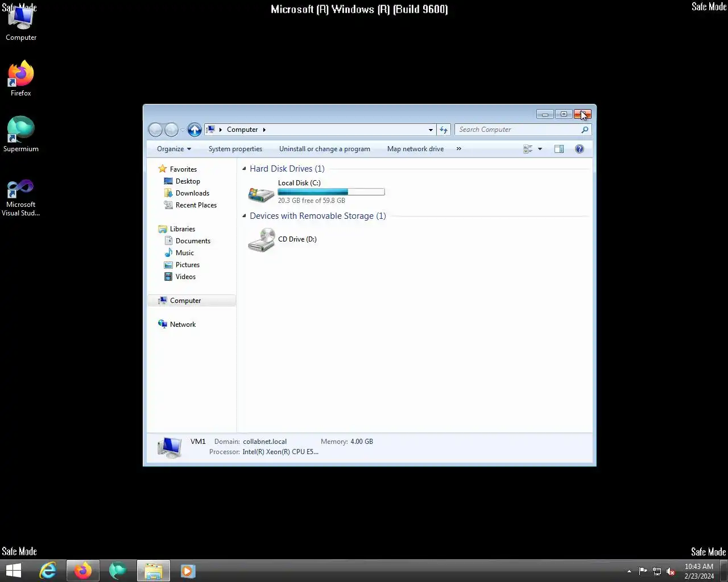Click the Change your view icon

click(528, 149)
